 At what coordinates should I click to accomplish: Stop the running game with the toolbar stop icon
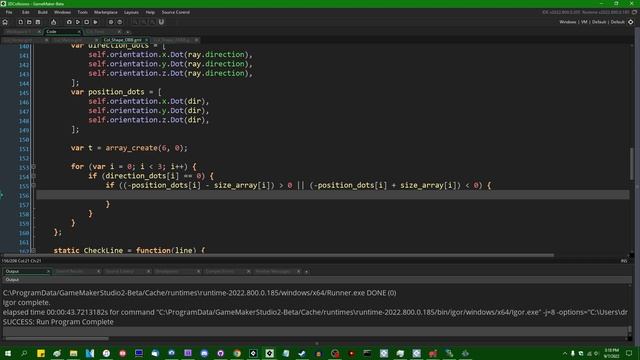[87, 22]
